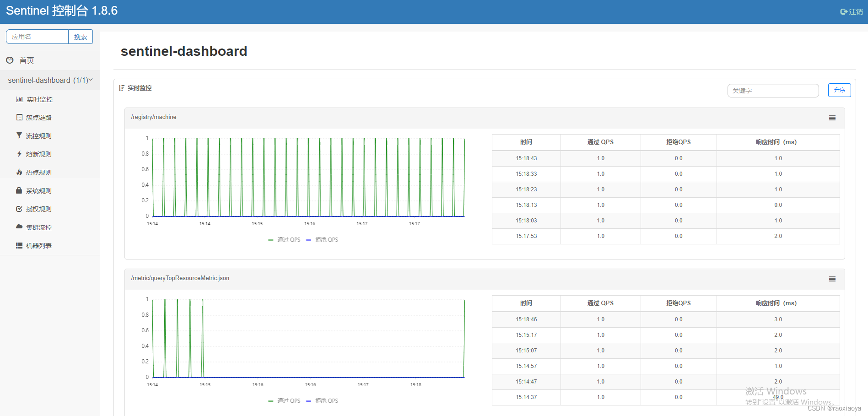This screenshot has width=868, height=416.
Task: Click the 注销 logout link
Action: coord(852,11)
